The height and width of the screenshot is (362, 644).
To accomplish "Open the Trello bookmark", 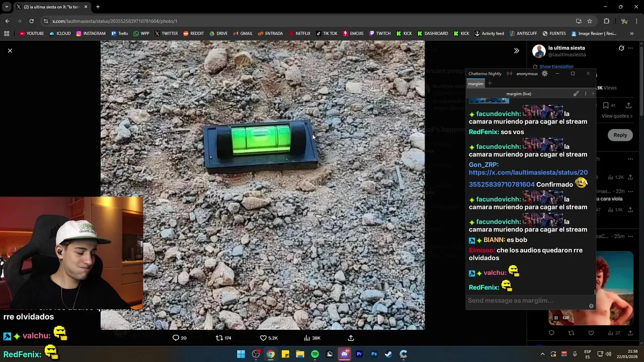I will [120, 33].
